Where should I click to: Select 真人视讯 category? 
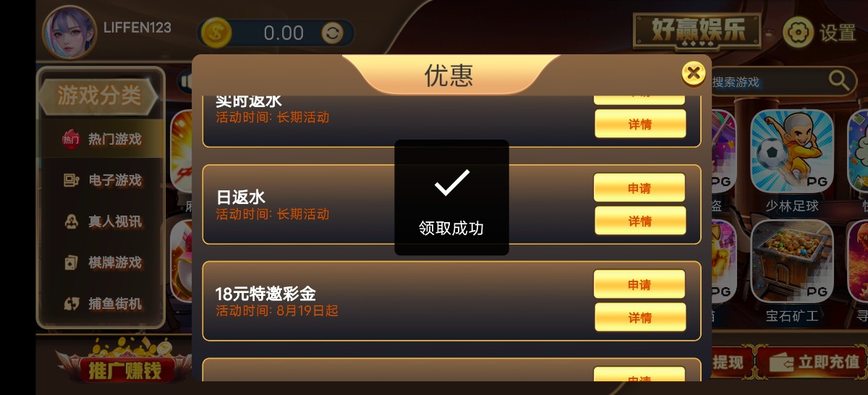102,221
